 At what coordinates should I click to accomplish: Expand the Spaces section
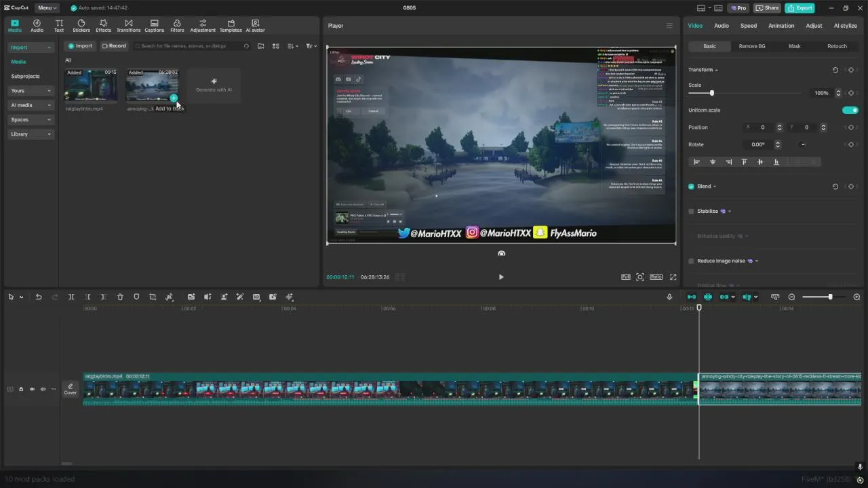coord(31,119)
